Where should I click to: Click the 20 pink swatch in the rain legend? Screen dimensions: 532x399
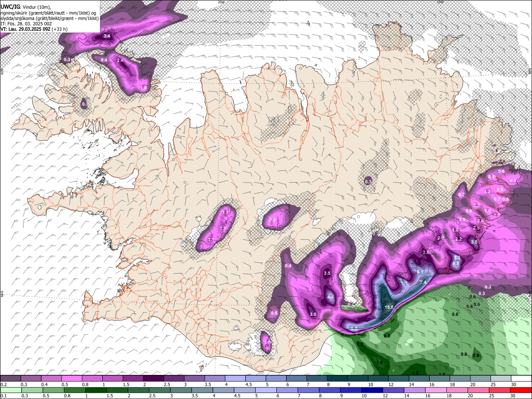pos(479,390)
